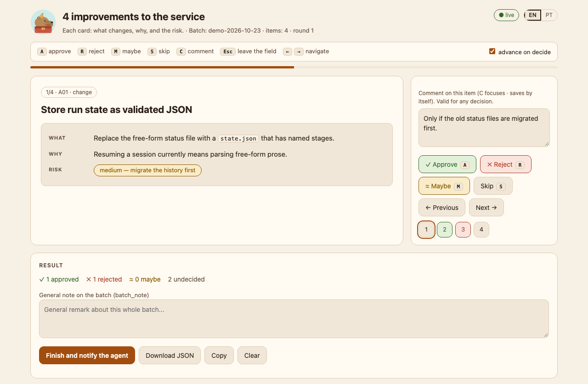Jump to item 4 in pager

pos(481,230)
